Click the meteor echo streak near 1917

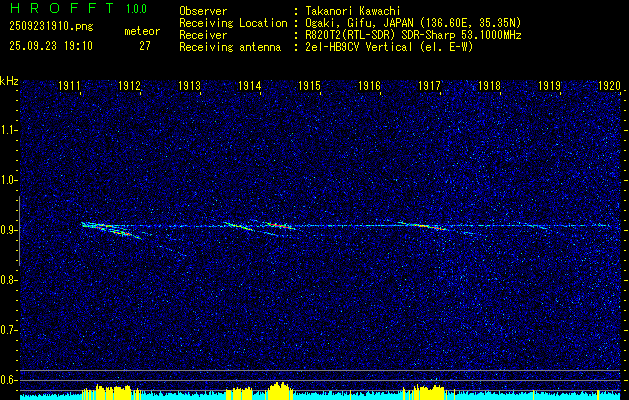424,226
